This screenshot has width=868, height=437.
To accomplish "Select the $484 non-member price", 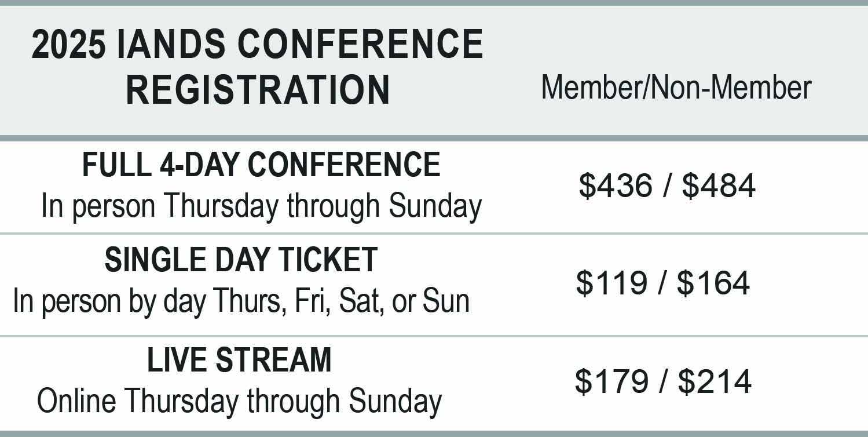I will pyautogui.click(x=718, y=186).
